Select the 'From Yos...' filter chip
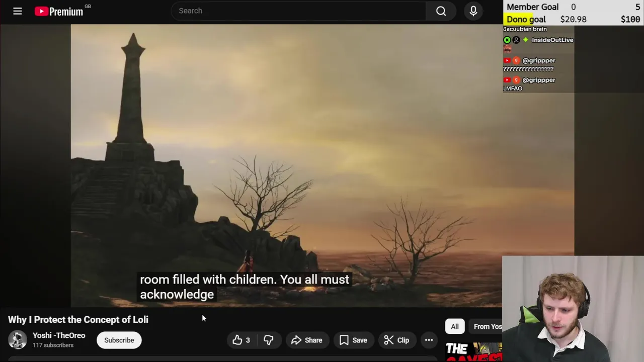 point(486,326)
